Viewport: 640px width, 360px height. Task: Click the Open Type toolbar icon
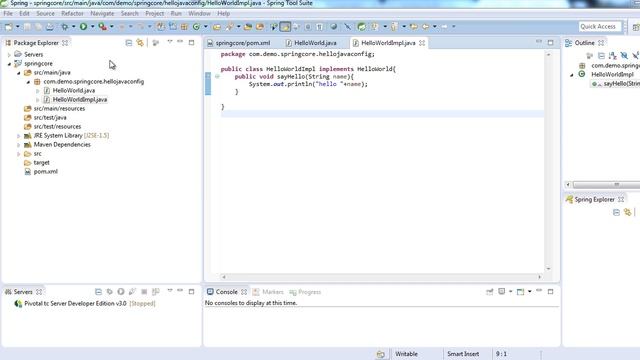click(217, 27)
